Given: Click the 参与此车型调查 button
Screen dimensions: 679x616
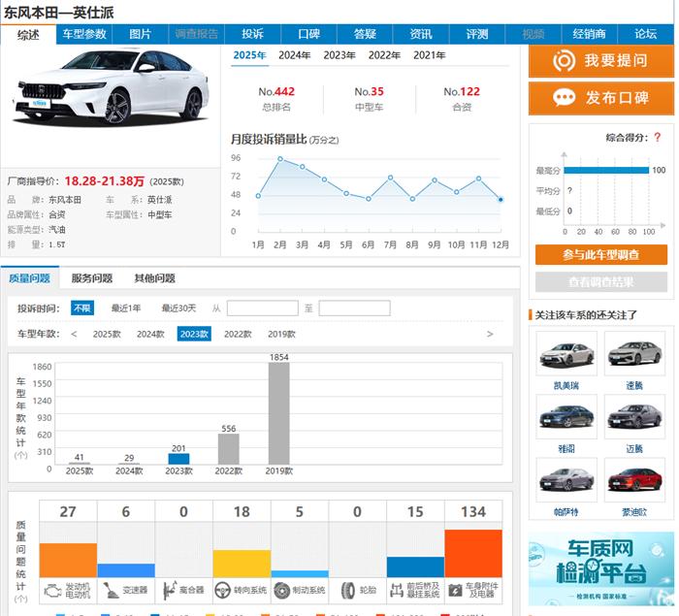Looking at the screenshot, I should (x=600, y=254).
